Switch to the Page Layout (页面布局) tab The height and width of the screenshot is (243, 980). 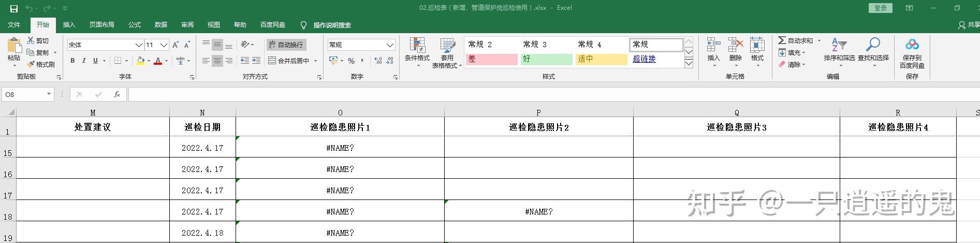pos(101,25)
